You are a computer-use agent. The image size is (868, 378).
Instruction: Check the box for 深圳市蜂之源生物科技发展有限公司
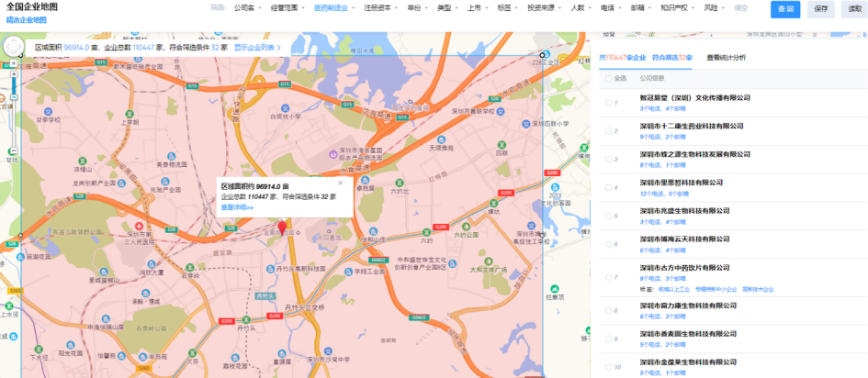coord(607,159)
